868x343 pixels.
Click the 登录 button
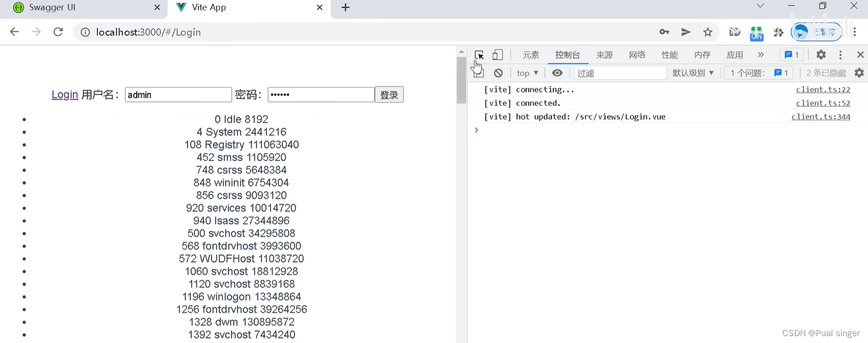tap(389, 95)
